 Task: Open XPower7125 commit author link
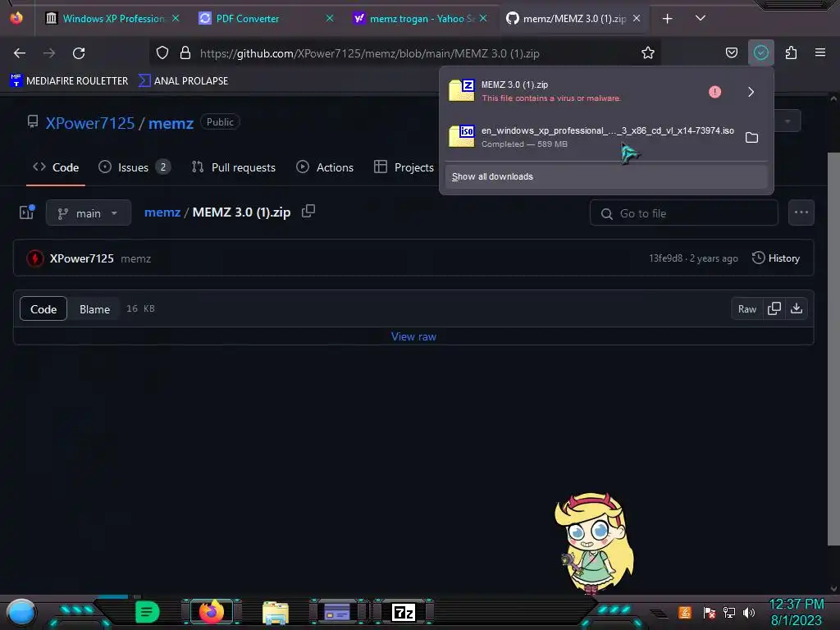tap(82, 258)
